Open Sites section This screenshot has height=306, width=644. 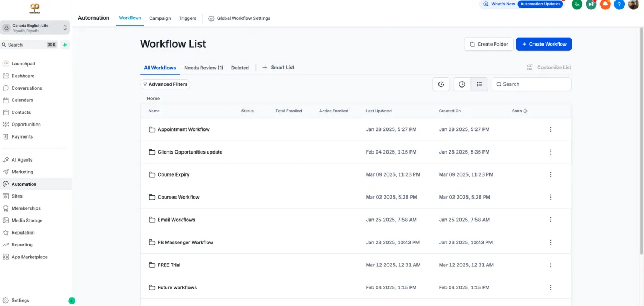point(17,196)
